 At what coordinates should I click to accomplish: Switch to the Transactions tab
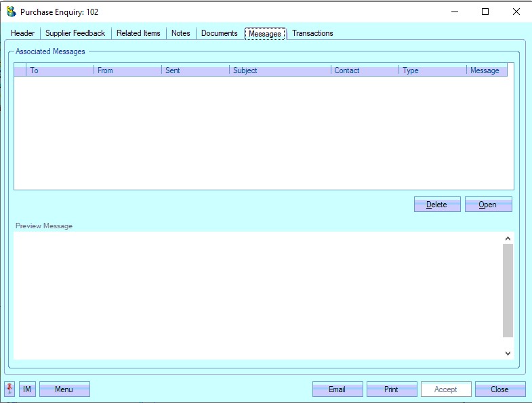312,33
